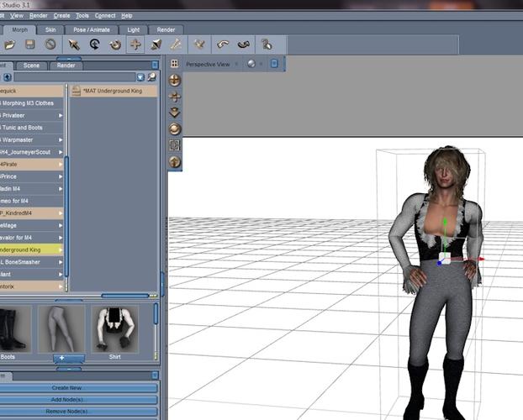Open the viewport layout grid icon

click(174, 63)
